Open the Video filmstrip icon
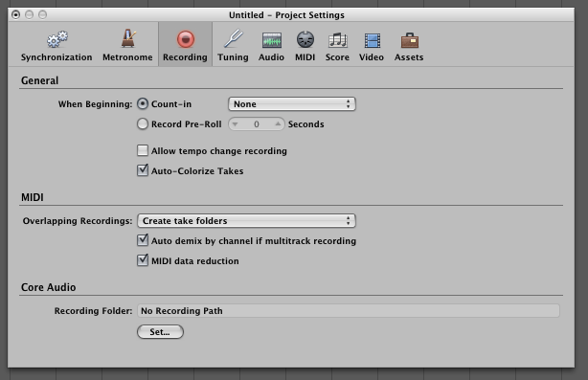Viewport: 588px width, 380px height. [x=372, y=40]
